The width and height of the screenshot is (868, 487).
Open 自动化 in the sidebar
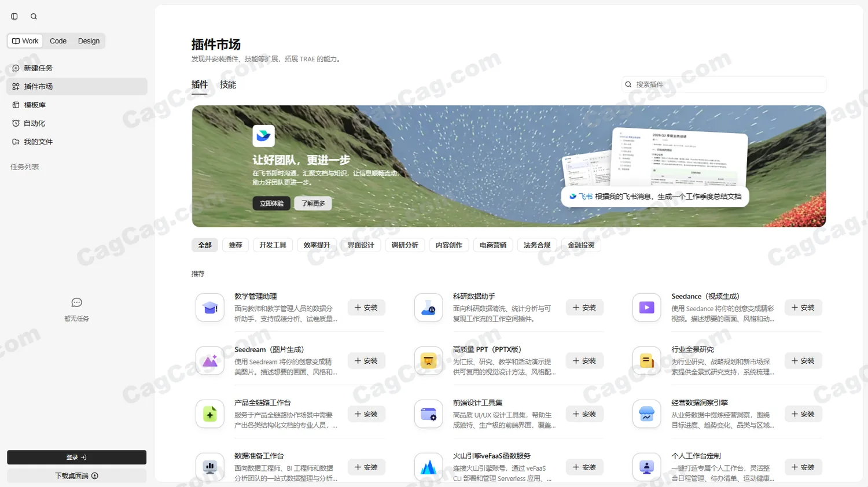tap(77, 123)
